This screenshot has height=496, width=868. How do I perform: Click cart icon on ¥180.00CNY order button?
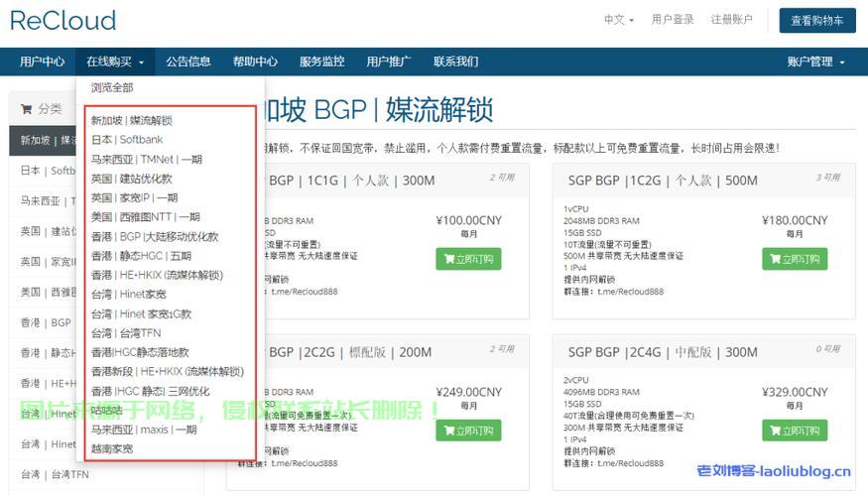coord(775,259)
